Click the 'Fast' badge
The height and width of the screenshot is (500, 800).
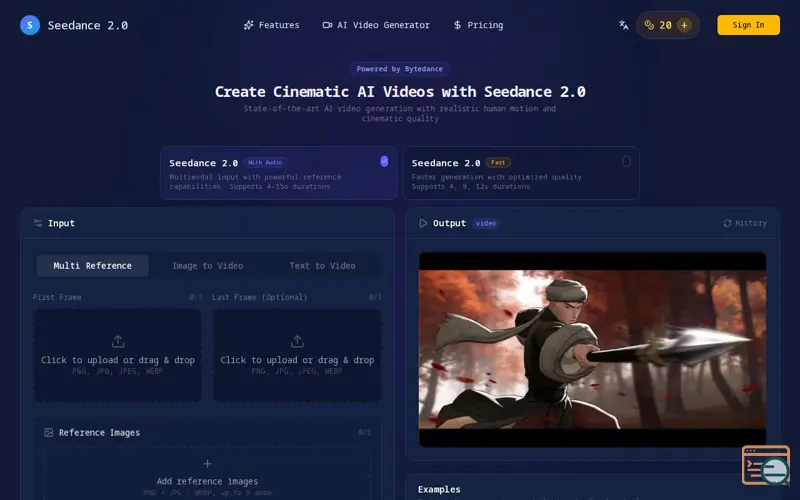[498, 163]
